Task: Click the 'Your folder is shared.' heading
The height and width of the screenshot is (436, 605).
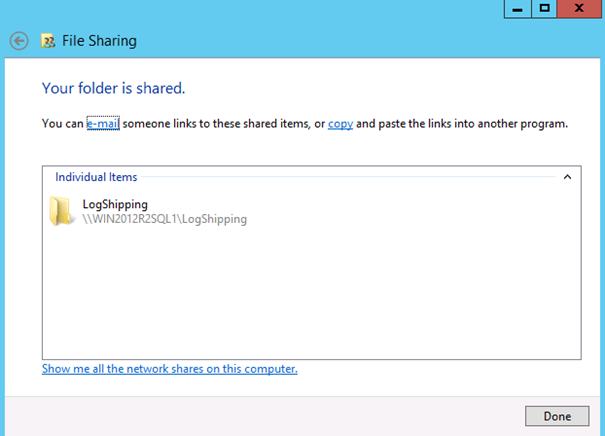Action: tap(113, 88)
